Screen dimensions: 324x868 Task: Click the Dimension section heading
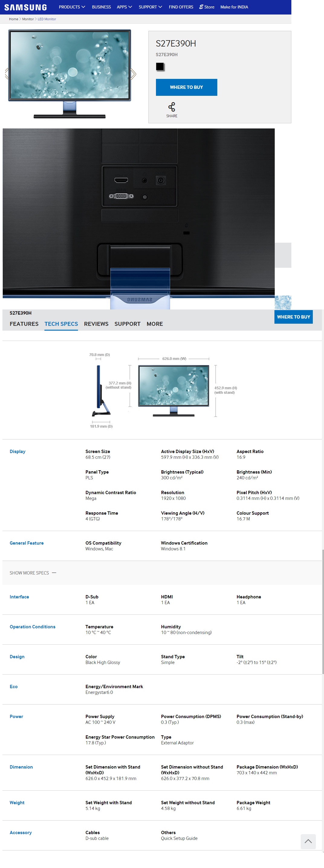coord(21,767)
